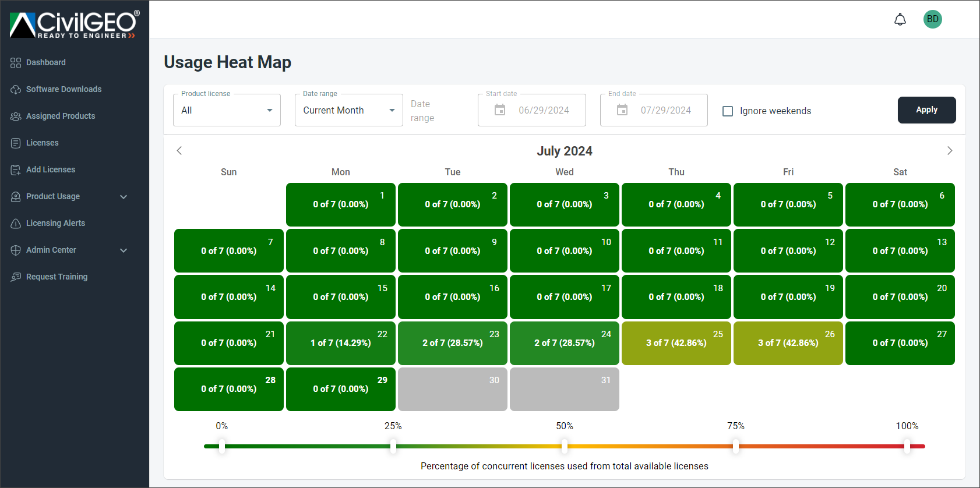Screen dimensions: 980x488
Task: Click the Usage Heat Map title
Action: tap(227, 62)
